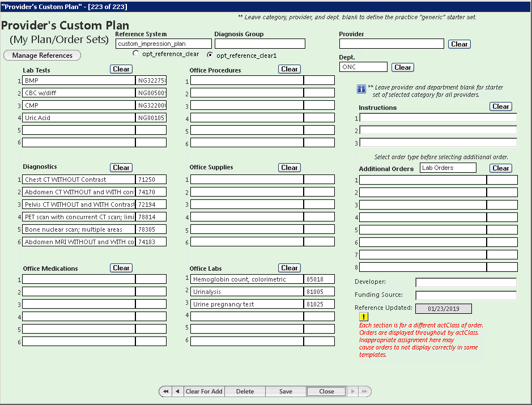Clear the Additional Orders section
Screen dimensions: 532x405
pyautogui.click(x=501, y=168)
